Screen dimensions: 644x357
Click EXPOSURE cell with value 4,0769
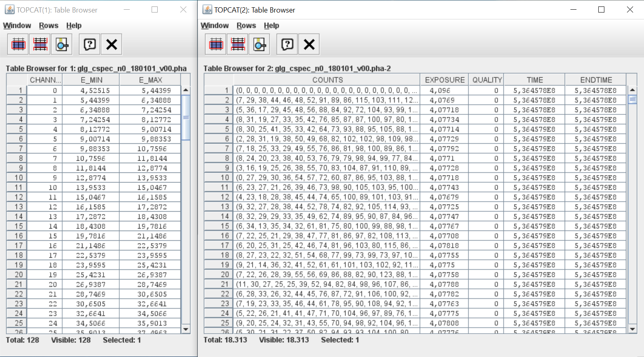click(445, 100)
